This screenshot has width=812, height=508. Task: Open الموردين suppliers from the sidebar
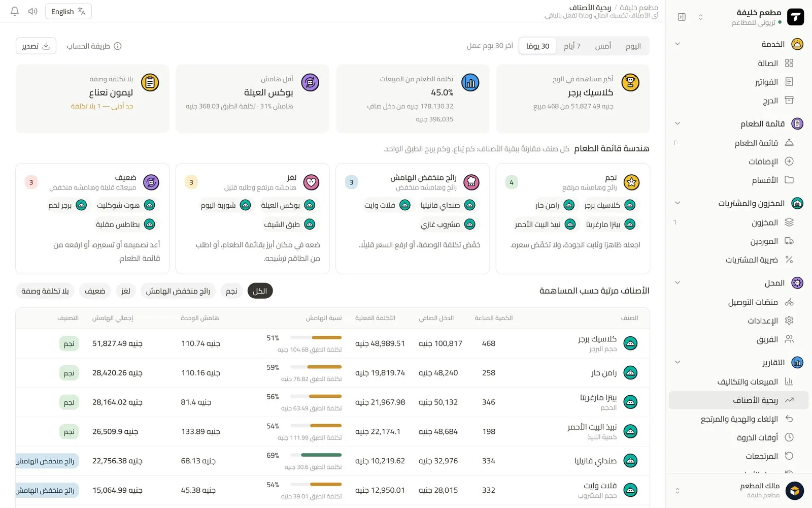738,241
